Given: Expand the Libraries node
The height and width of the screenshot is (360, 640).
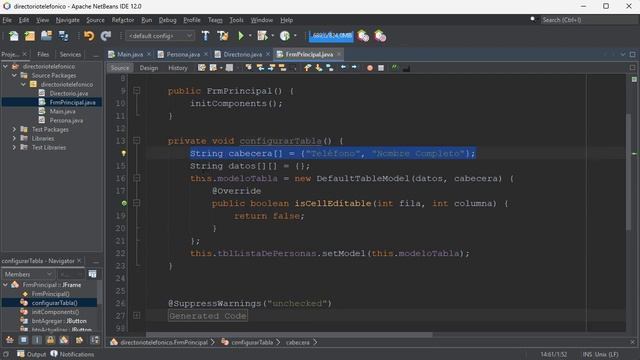Looking at the screenshot, I should click(14, 138).
